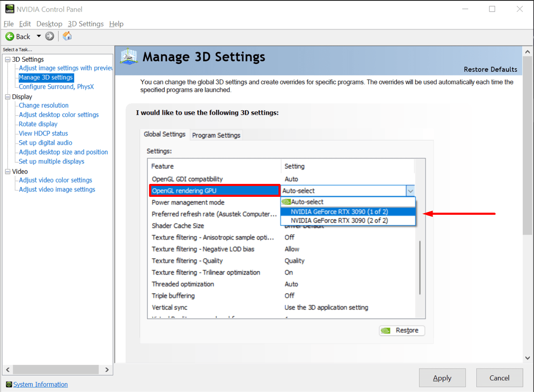The width and height of the screenshot is (534, 392).
Task: Open the File menu
Action: click(8, 24)
